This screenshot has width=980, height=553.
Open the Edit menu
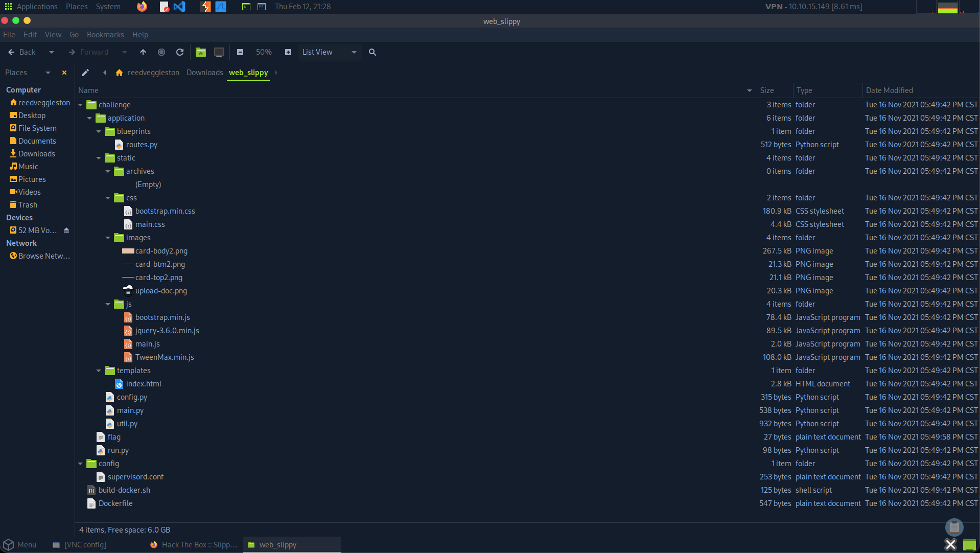pos(30,35)
